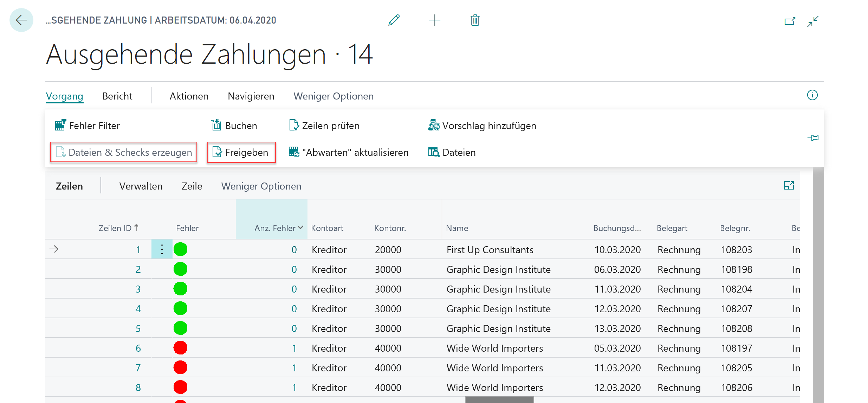Click the plus icon to add new
Viewport: 868px width, 403px height.
click(435, 20)
